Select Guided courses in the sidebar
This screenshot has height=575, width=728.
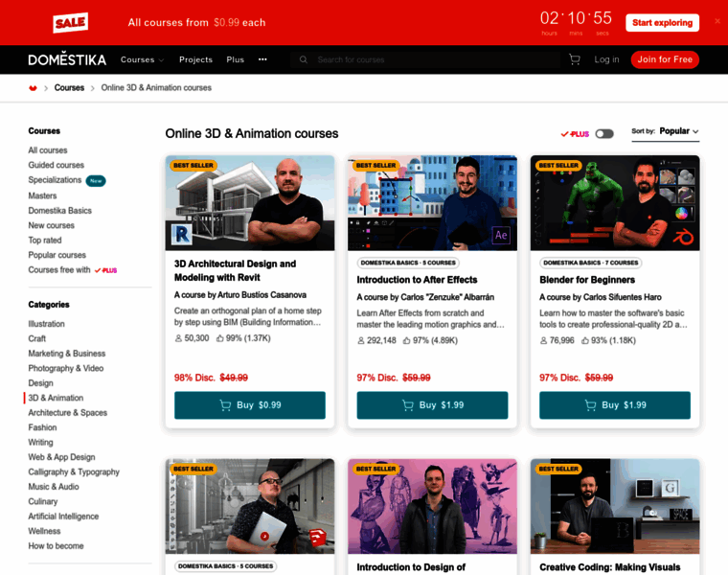[x=57, y=166]
